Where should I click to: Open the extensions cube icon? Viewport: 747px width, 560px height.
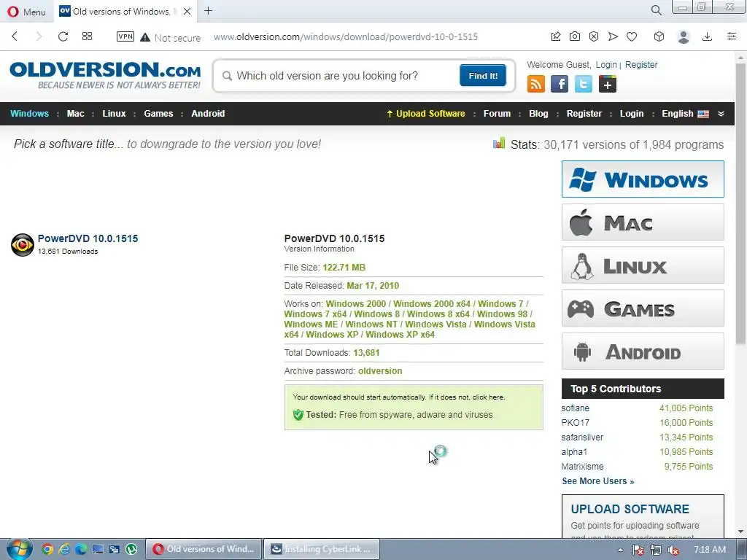pos(659,36)
